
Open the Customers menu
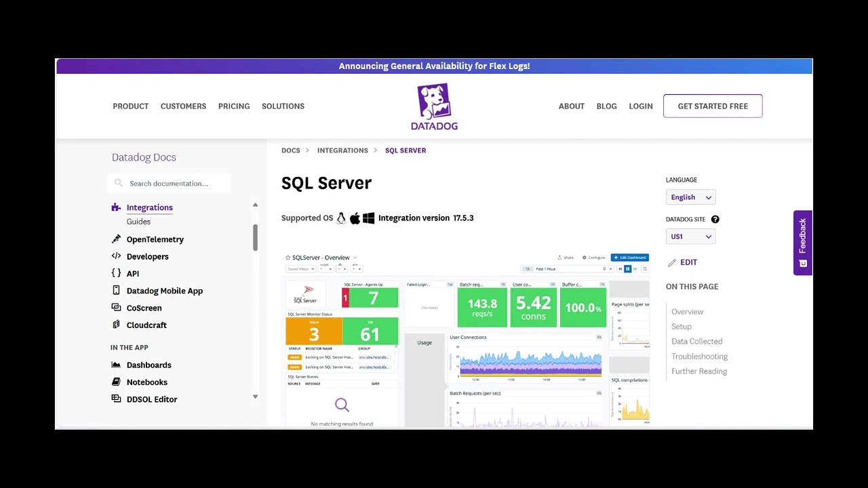tap(183, 106)
